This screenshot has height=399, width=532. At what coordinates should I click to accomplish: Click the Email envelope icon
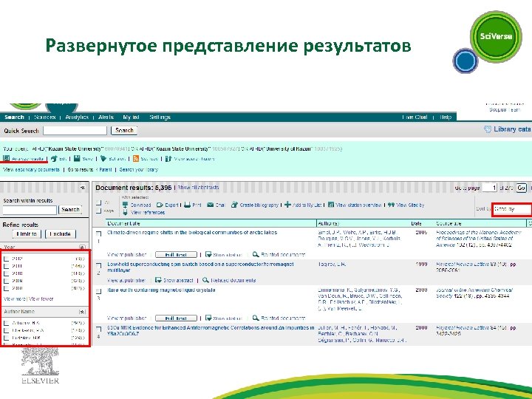211,205
